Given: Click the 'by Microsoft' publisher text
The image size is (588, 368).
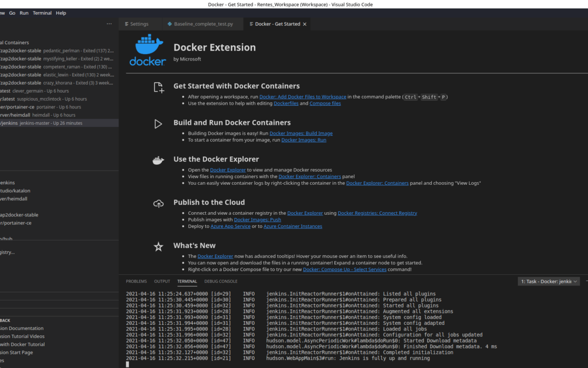Looking at the screenshot, I should click(187, 59).
